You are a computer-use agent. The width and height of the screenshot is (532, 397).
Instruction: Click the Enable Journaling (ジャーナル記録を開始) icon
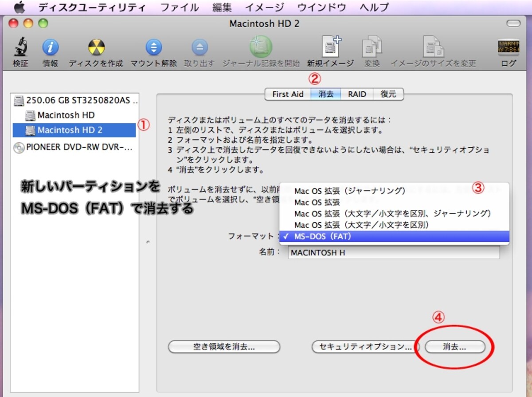coord(261,47)
